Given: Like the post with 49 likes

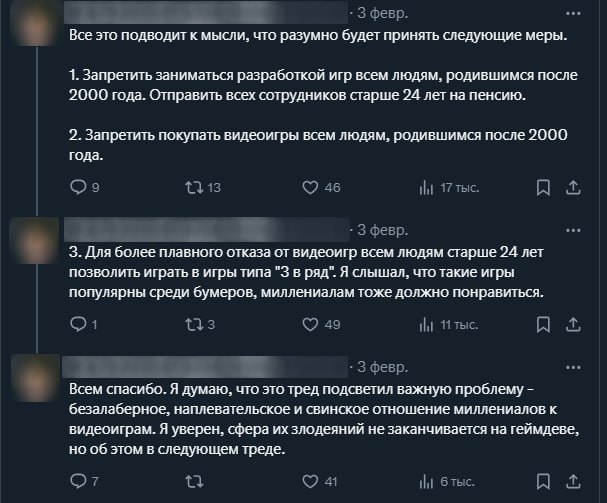Looking at the screenshot, I should point(310,324).
